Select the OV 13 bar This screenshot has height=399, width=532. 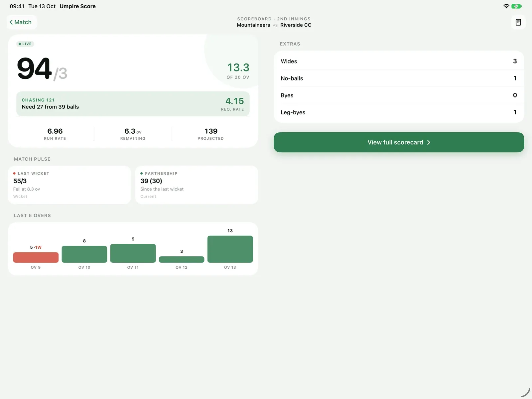pyautogui.click(x=230, y=249)
